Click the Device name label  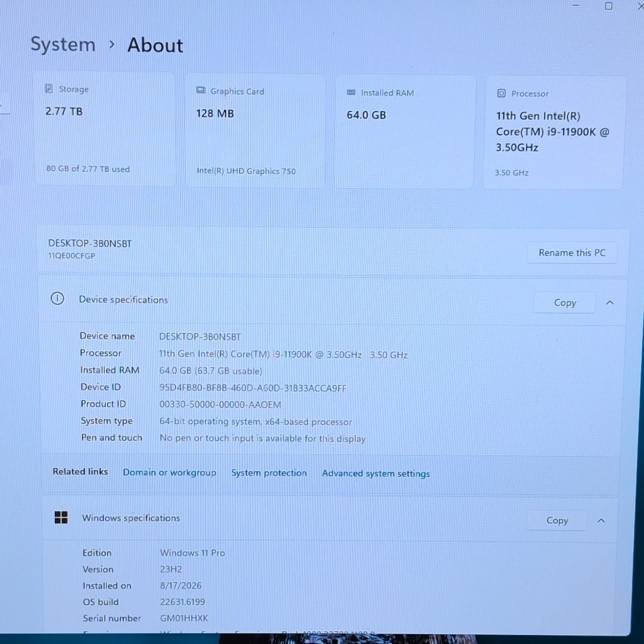pos(107,336)
